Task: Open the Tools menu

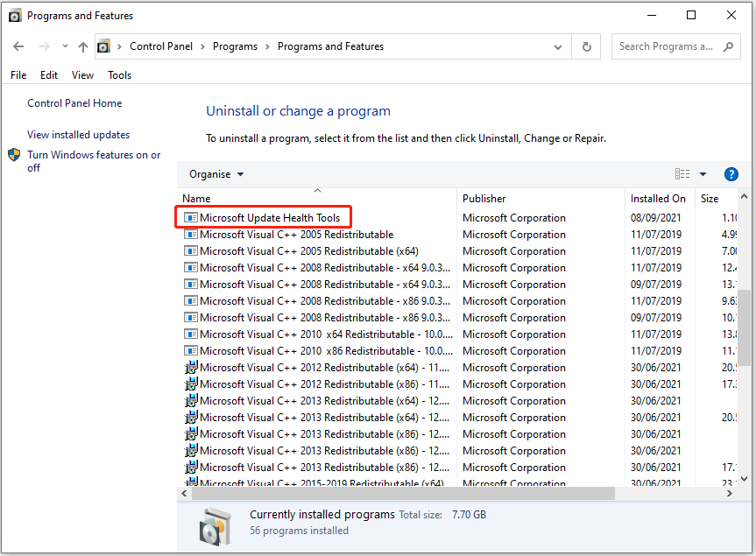Action: 120,75
